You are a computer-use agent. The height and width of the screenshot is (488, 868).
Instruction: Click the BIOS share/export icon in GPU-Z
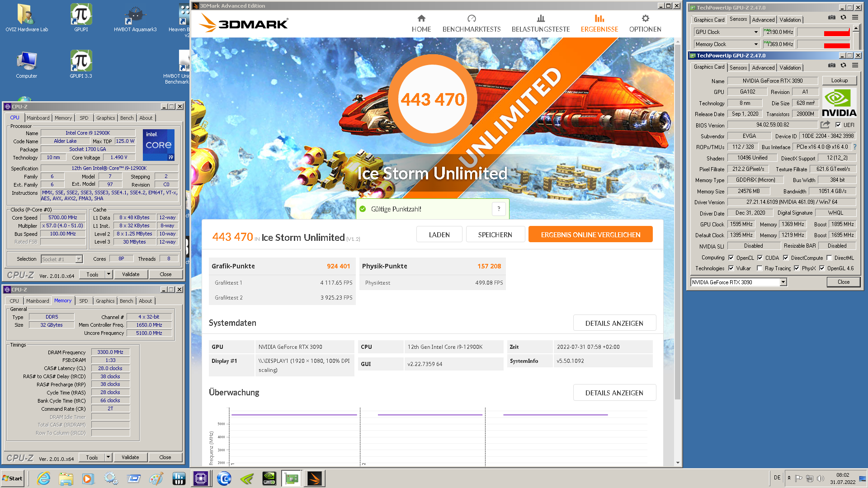825,125
